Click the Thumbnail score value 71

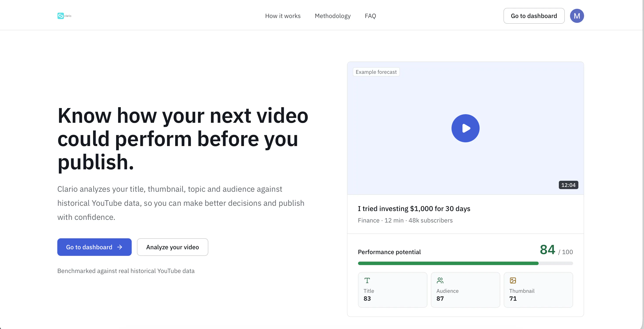coord(513,298)
